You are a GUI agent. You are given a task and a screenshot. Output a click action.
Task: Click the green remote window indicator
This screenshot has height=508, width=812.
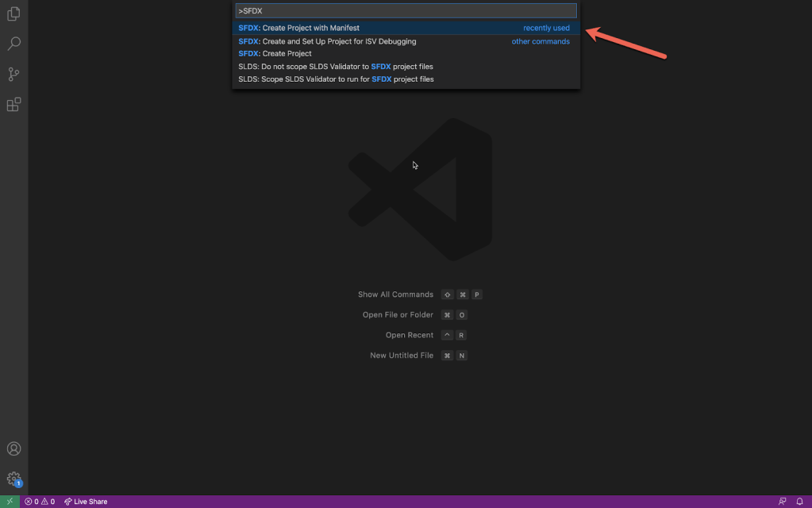pyautogui.click(x=10, y=502)
